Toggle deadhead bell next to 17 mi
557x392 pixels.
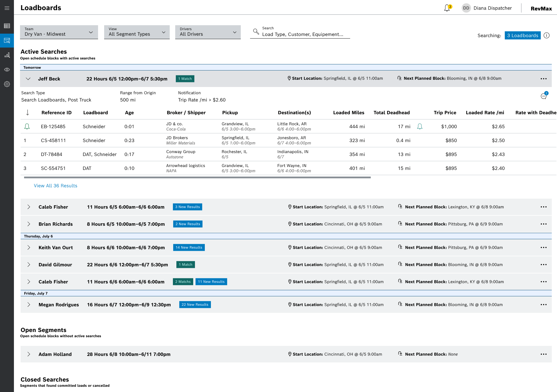click(419, 126)
